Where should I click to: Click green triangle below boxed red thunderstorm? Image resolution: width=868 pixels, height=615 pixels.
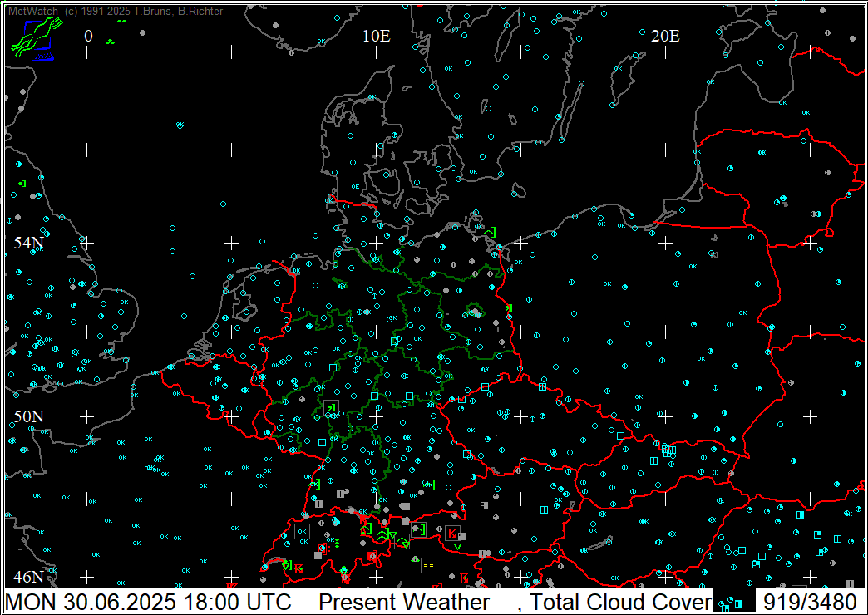click(x=457, y=547)
